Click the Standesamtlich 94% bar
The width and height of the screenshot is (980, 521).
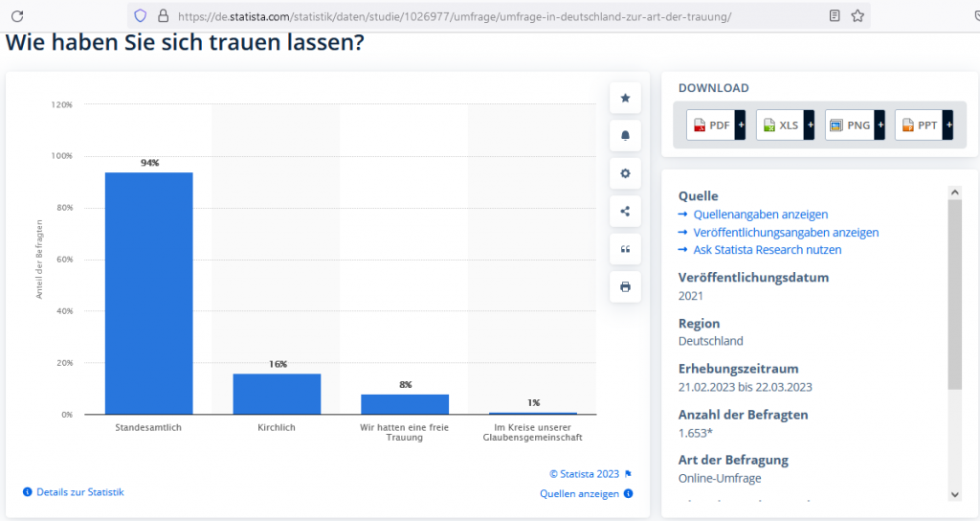148,293
